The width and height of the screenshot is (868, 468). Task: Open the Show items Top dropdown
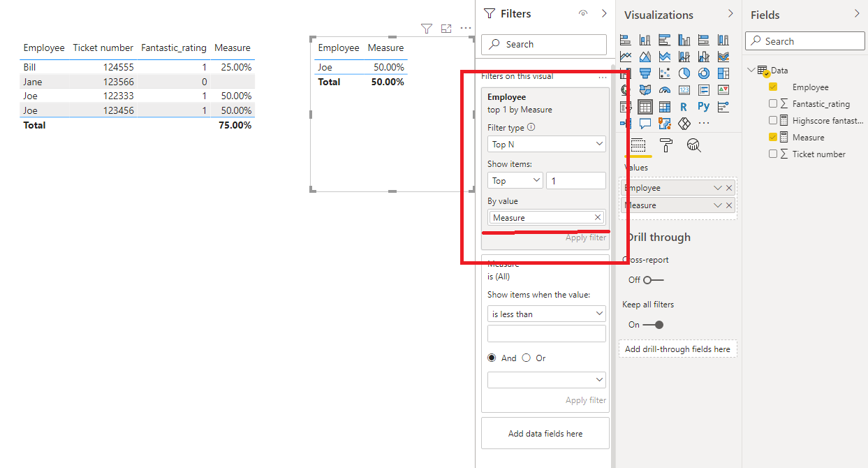pos(515,180)
